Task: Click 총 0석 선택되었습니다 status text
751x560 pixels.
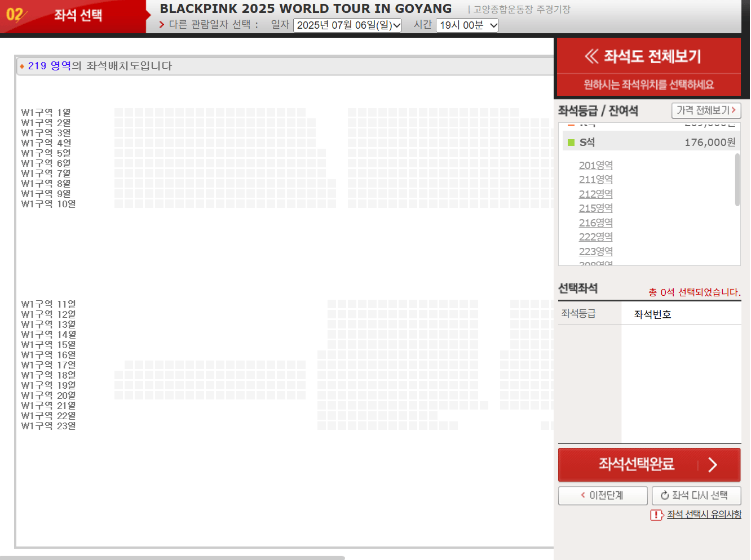Action: click(x=695, y=292)
